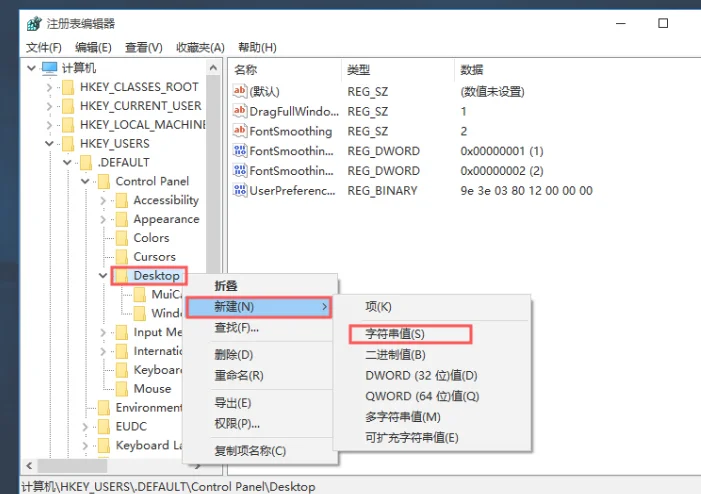
Task: Click the string icon beside DragFullWindows value
Action: point(240,111)
